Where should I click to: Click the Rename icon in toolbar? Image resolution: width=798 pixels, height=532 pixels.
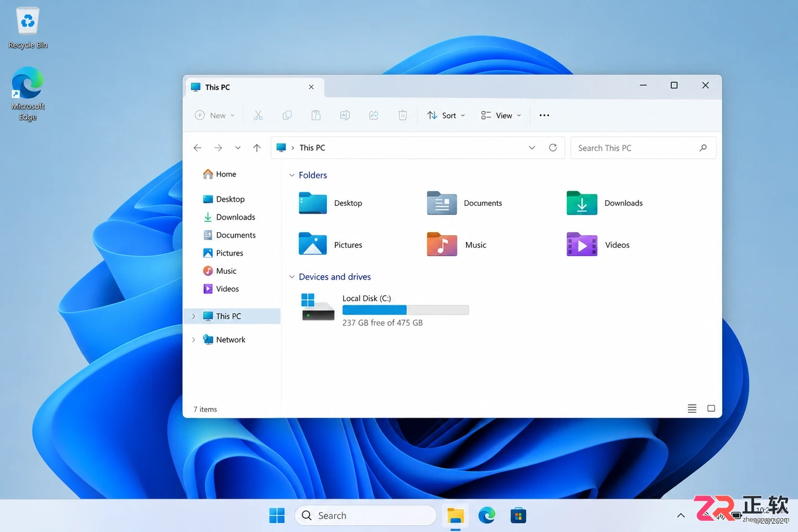345,115
